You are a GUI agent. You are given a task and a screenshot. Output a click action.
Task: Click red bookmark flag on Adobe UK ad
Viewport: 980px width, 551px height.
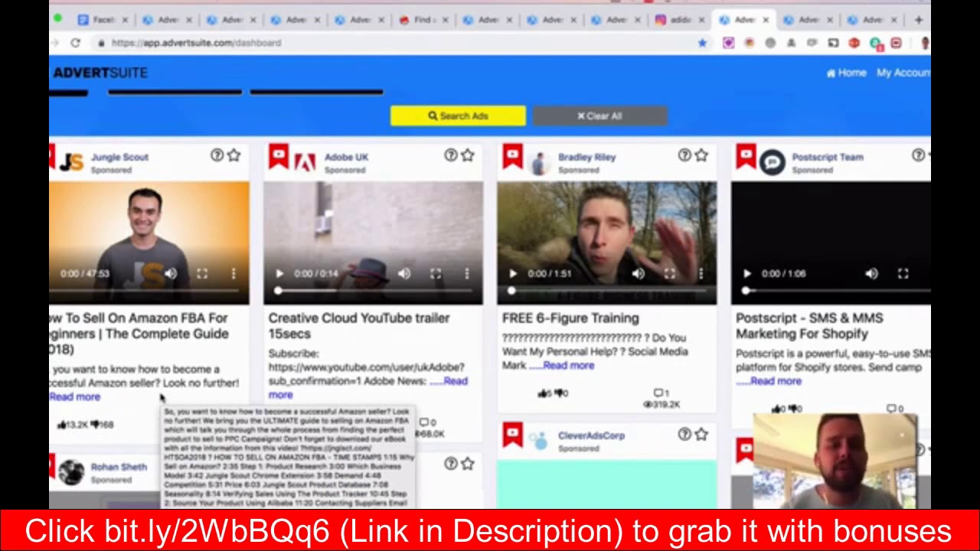(279, 157)
